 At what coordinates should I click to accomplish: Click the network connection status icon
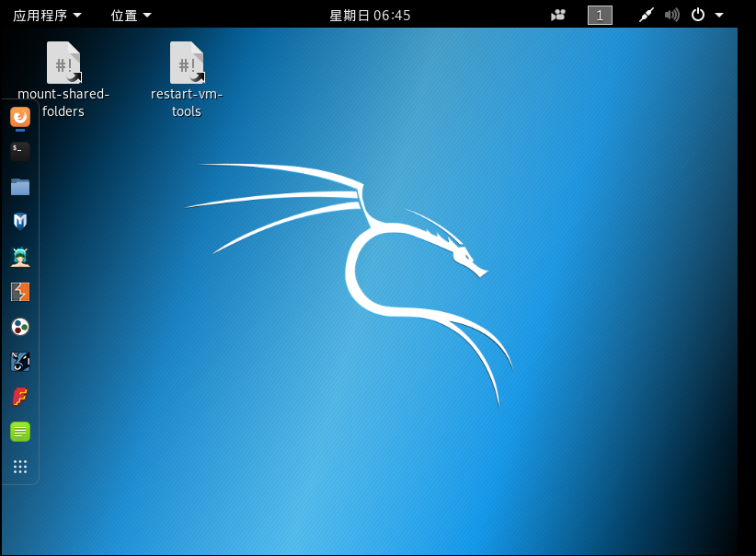[x=646, y=15]
